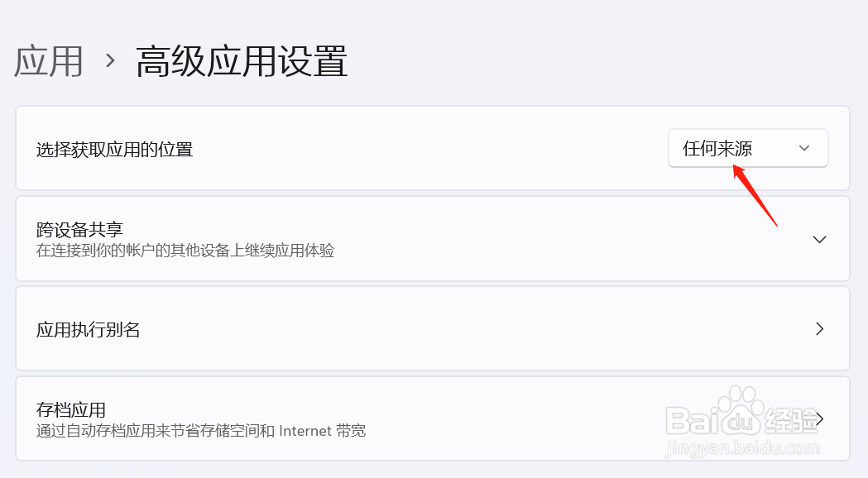
Task: Open 存档应用 settings page
Action: tap(432, 418)
